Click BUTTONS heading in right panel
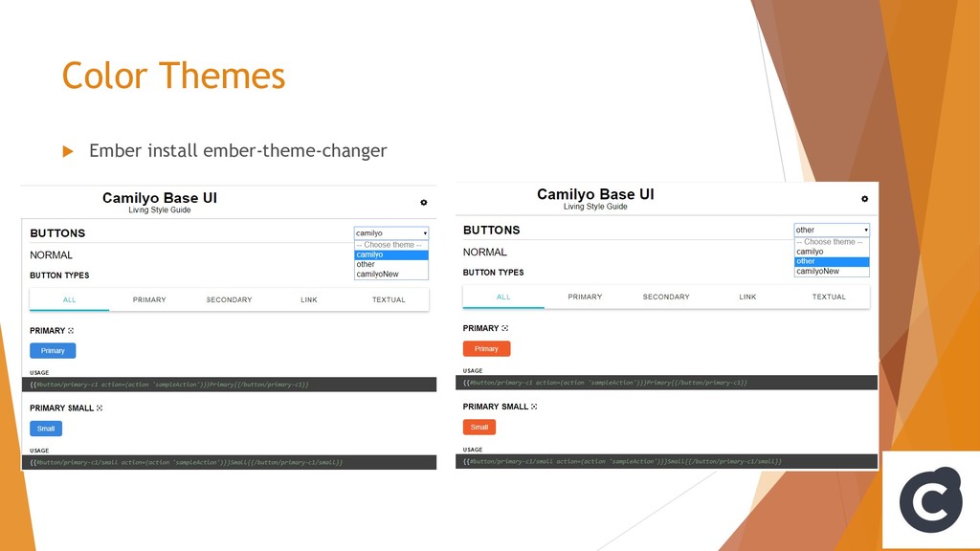This screenshot has width=980, height=551. click(x=491, y=230)
